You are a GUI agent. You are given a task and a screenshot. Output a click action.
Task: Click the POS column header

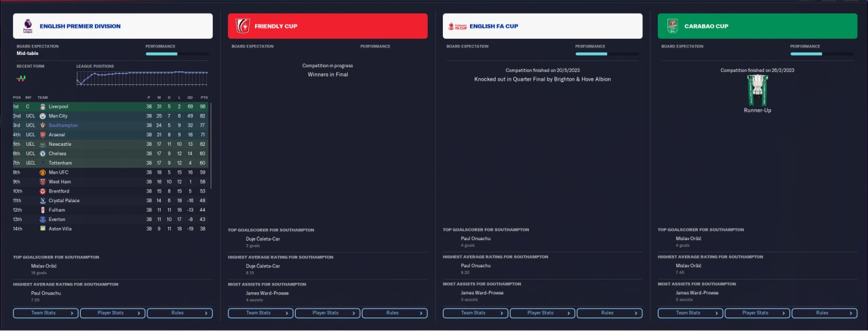pos(17,98)
